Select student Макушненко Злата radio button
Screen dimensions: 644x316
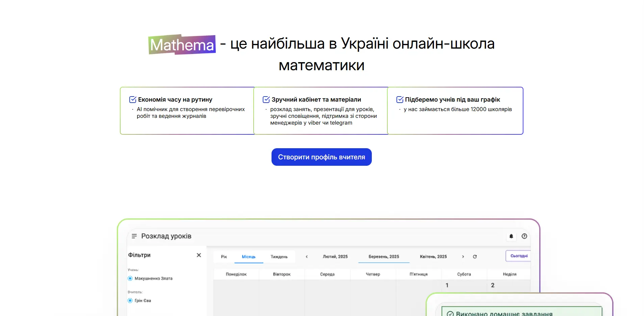click(130, 278)
